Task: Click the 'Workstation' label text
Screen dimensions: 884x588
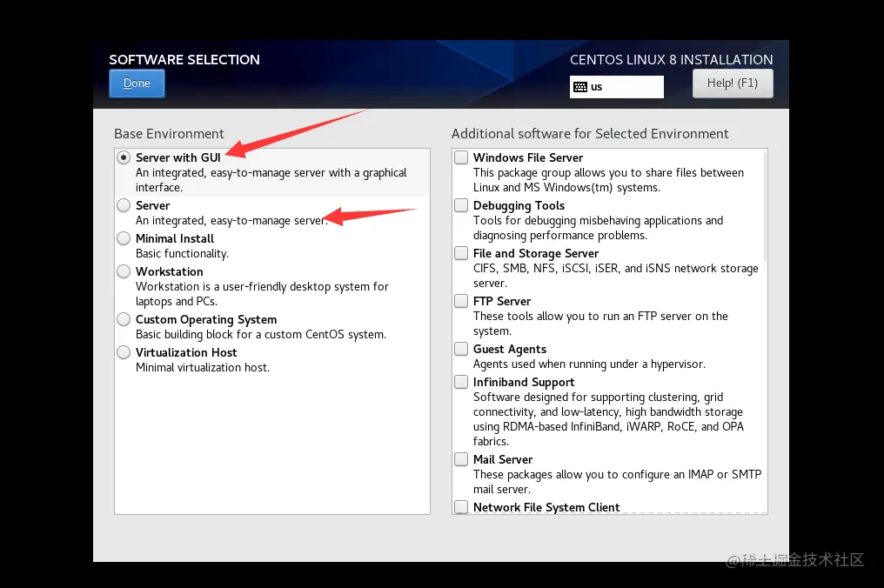Action: click(x=169, y=271)
